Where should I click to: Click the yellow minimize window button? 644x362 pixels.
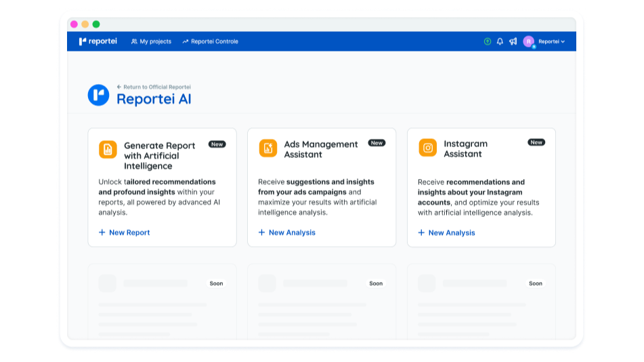click(85, 24)
